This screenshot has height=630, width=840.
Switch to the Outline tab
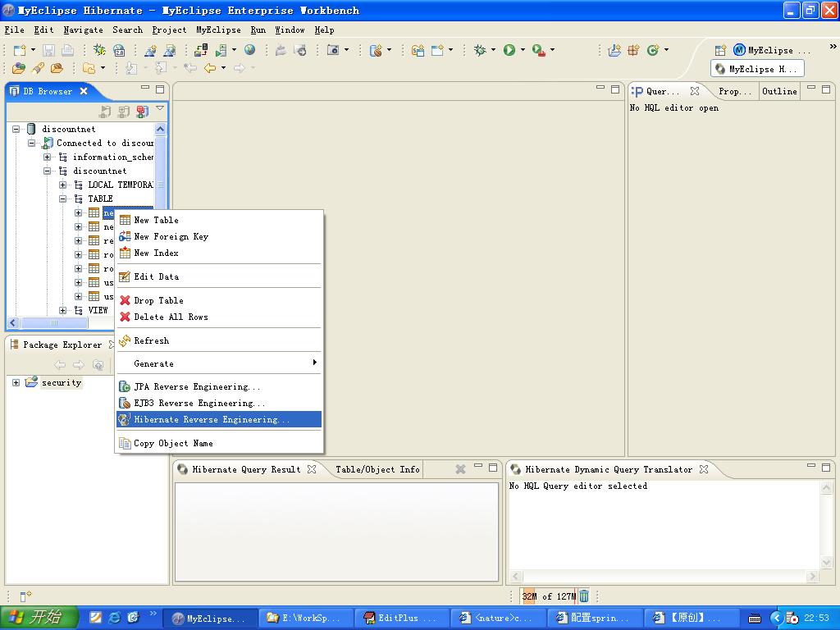(778, 91)
